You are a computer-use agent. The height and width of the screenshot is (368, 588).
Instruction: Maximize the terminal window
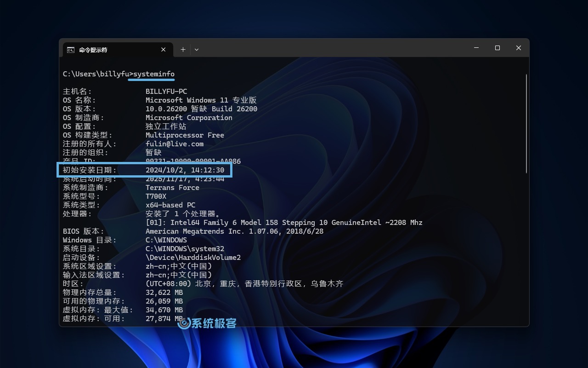497,48
